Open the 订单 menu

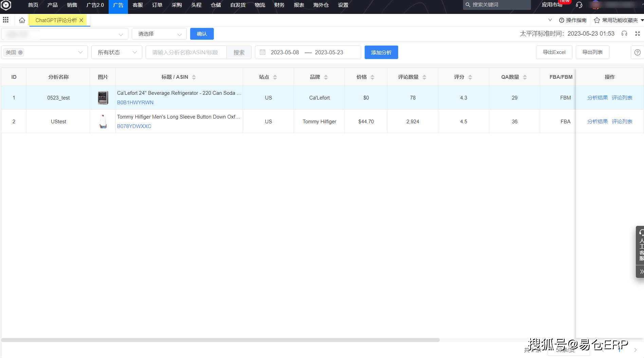click(x=157, y=5)
